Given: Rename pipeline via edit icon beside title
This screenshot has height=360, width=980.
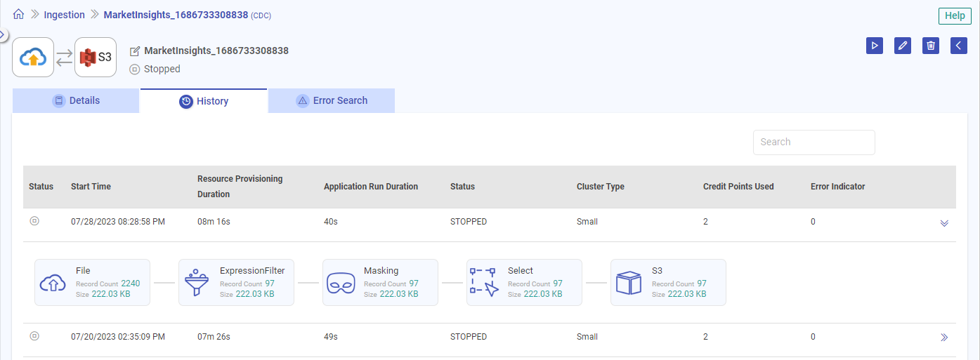Looking at the screenshot, I should coord(135,51).
